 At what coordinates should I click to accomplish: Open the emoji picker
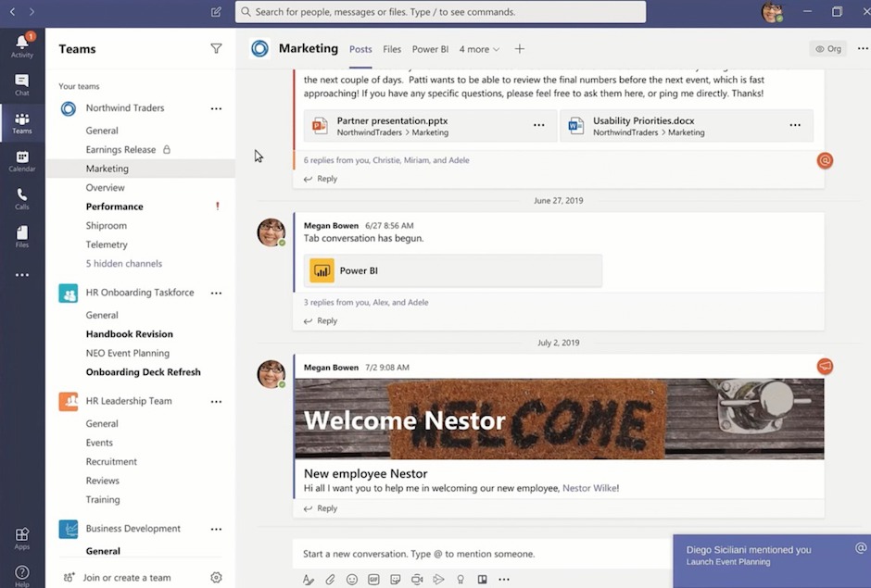coord(351,579)
